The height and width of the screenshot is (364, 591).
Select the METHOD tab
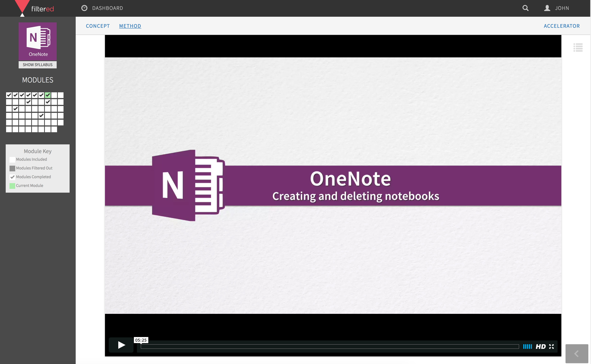tap(130, 26)
